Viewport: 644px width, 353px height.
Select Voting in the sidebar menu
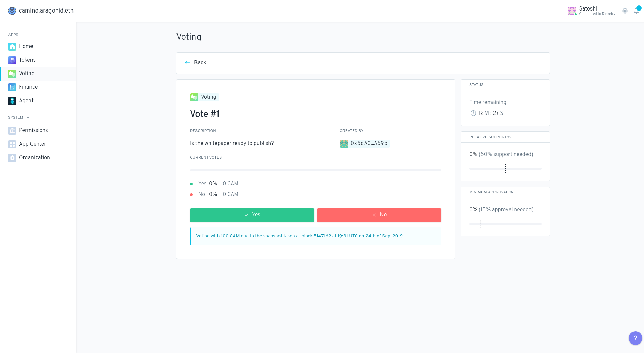pyautogui.click(x=27, y=74)
